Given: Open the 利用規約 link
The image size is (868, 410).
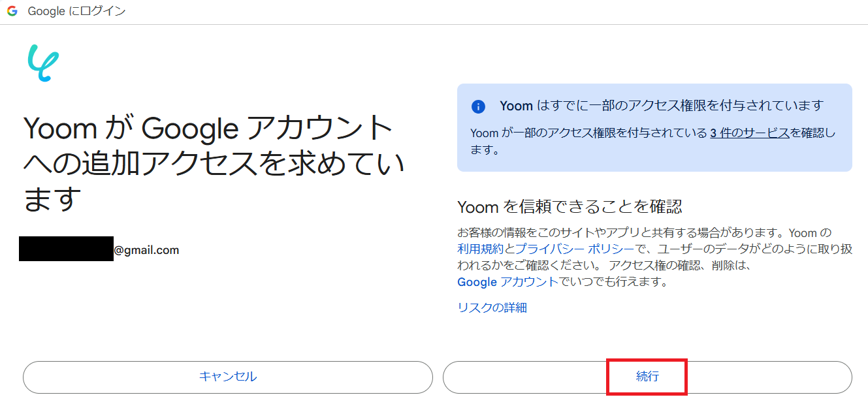Looking at the screenshot, I should click(480, 249).
